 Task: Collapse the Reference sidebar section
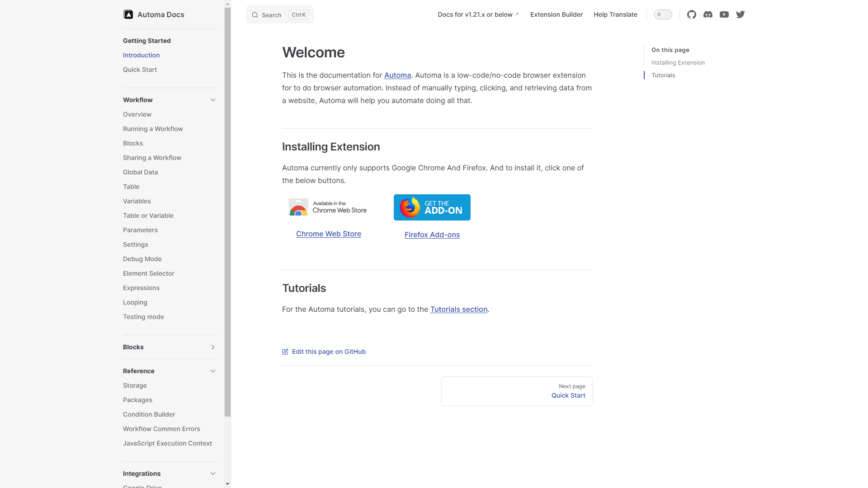tap(213, 371)
